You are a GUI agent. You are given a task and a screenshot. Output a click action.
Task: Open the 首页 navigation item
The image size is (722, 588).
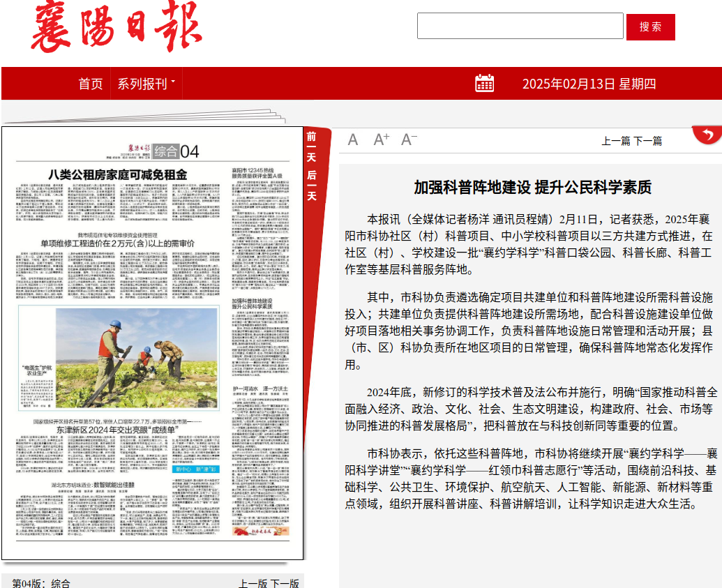click(91, 84)
